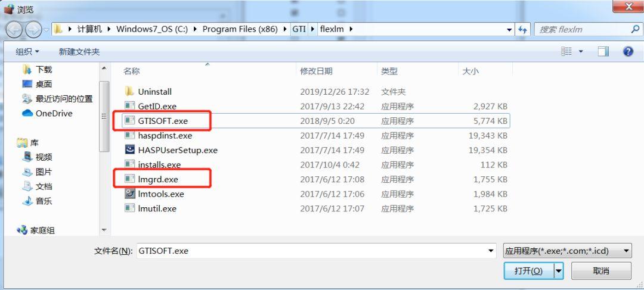Toggle the preview pane icon
The height and width of the screenshot is (290, 644).
[x=603, y=51]
